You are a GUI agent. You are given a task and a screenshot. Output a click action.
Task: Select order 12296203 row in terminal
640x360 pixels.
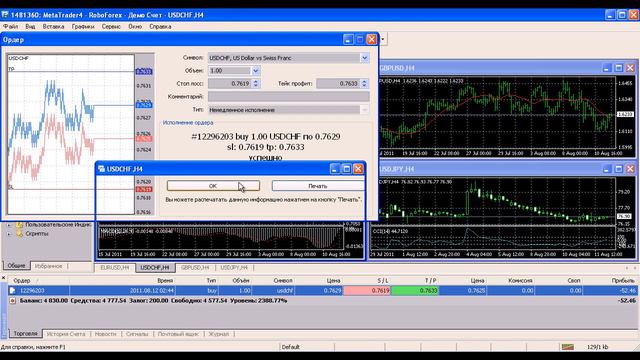click(x=322, y=291)
